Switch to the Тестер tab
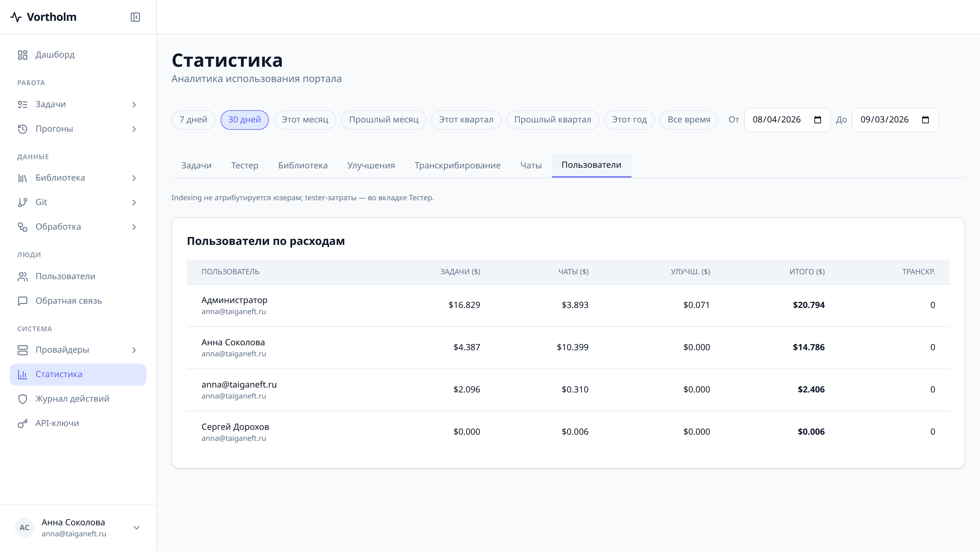980x551 pixels. coord(245,165)
